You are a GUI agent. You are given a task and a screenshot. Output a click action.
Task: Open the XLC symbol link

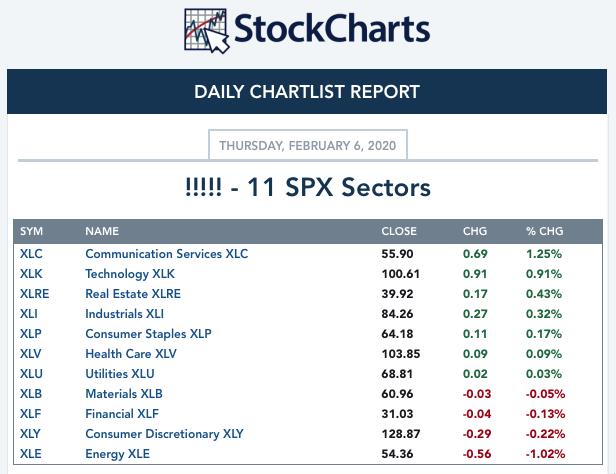[x=31, y=254]
